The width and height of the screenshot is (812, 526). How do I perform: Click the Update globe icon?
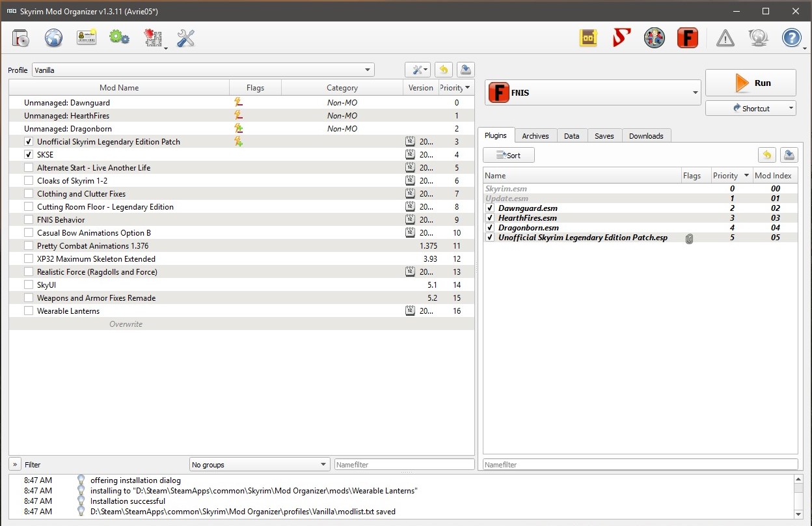point(758,38)
